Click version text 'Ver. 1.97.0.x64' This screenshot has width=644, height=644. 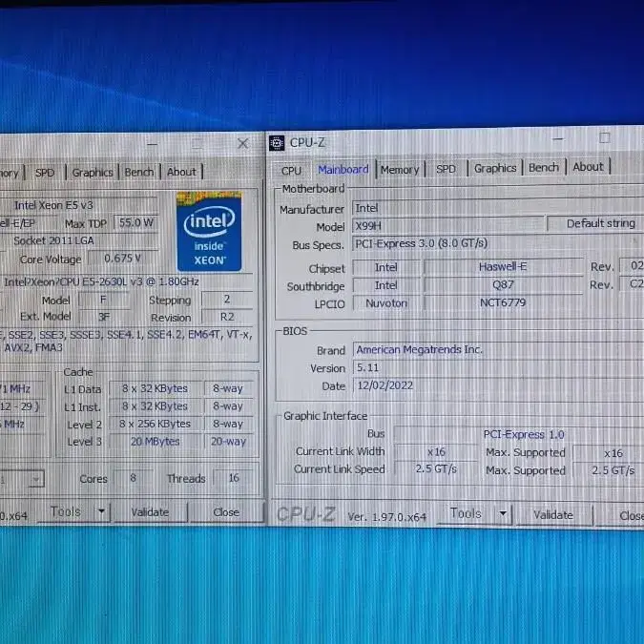[x=387, y=517]
